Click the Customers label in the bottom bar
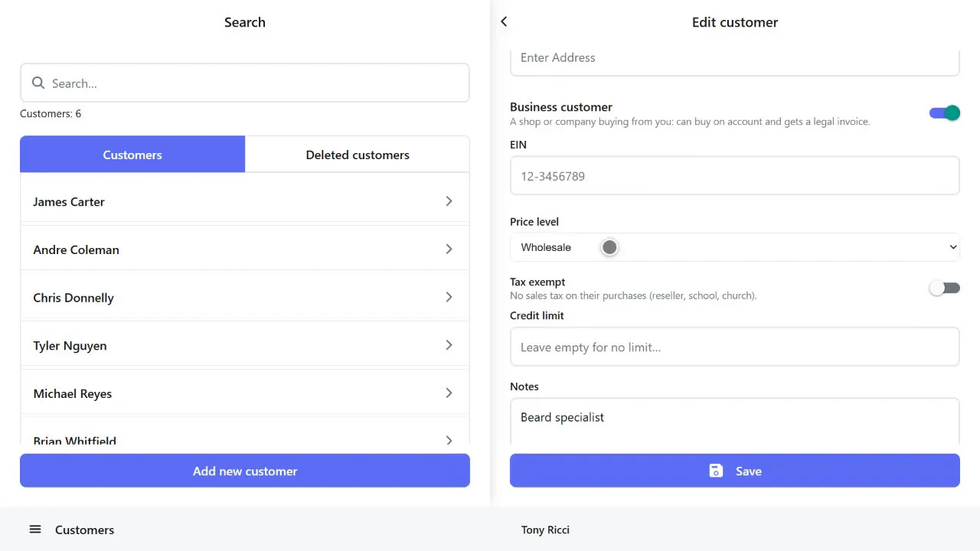The image size is (980, 551). point(84,530)
